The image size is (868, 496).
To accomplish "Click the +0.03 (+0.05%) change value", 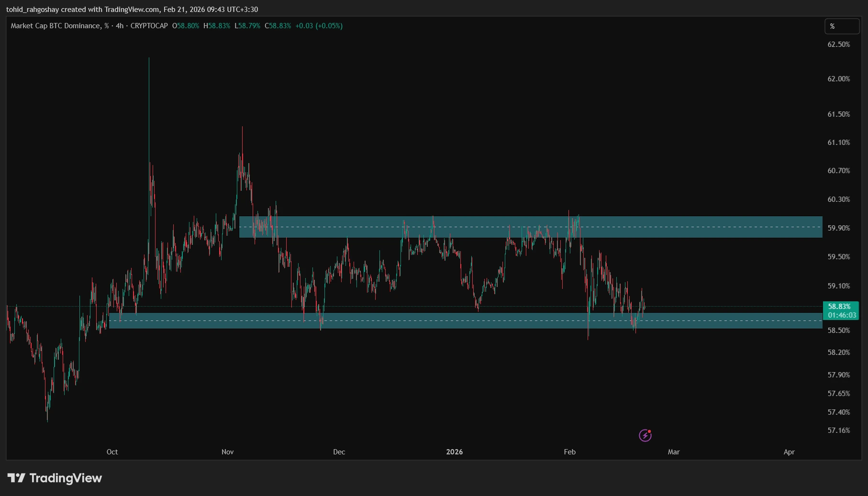I will [319, 26].
